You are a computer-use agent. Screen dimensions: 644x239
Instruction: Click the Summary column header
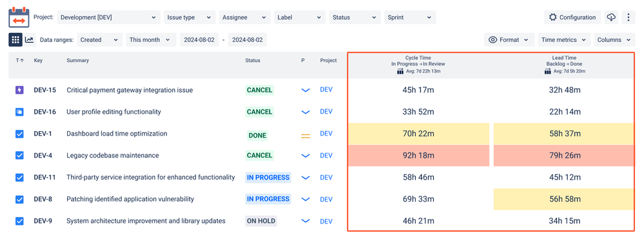coord(77,61)
